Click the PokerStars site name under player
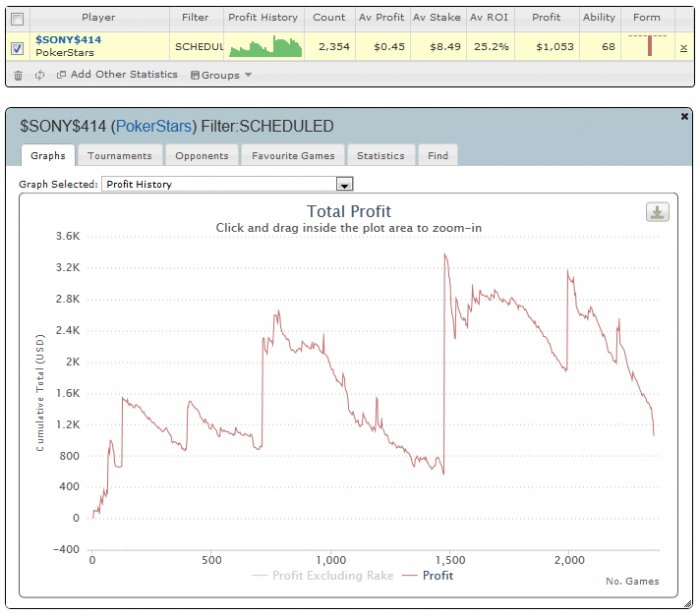Viewport: 700px width, 615px height. click(65, 53)
